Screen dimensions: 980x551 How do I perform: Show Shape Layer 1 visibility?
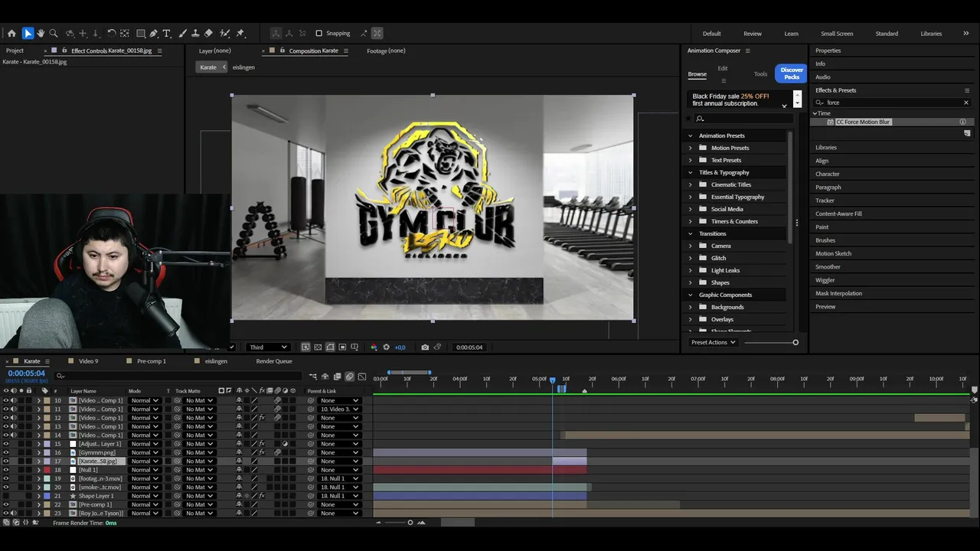(x=5, y=496)
